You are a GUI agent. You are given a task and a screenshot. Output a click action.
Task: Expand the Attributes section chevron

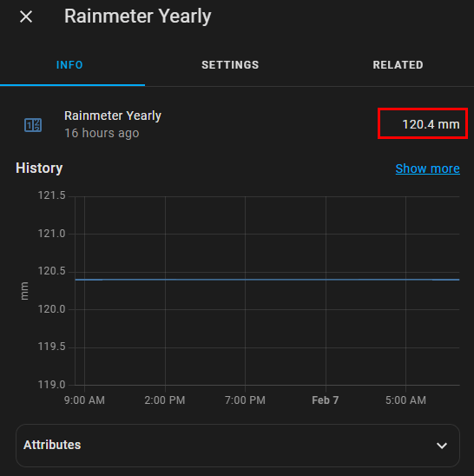[442, 446]
